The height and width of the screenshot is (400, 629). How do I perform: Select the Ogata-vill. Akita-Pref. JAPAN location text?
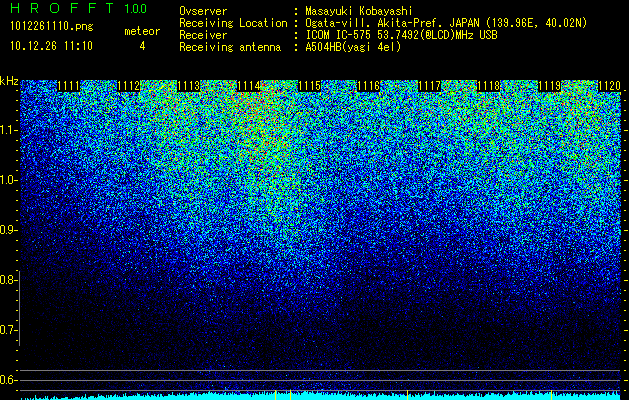tap(446, 23)
